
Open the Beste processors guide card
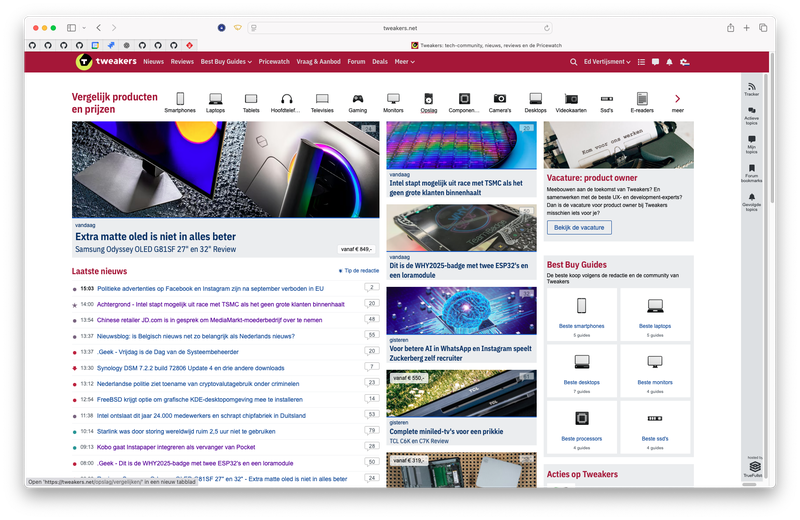[582, 427]
